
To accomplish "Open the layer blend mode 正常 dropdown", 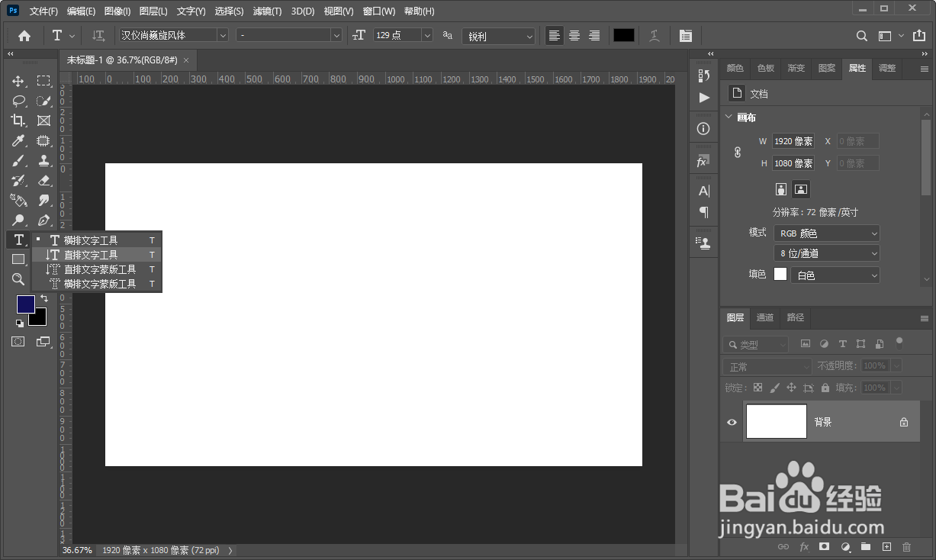I will pos(768,367).
